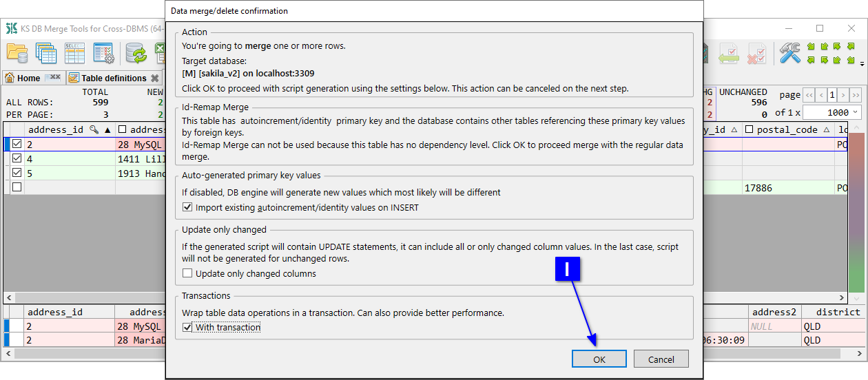Close the Table definitions tab

click(155, 78)
